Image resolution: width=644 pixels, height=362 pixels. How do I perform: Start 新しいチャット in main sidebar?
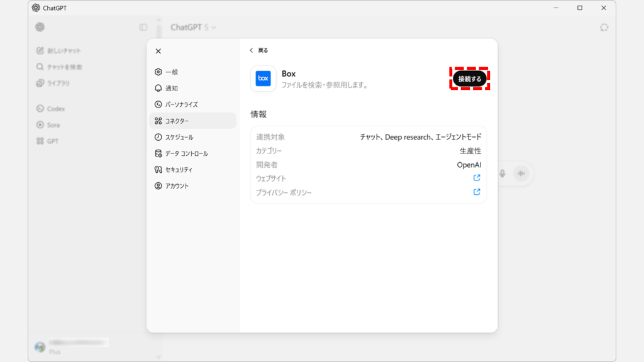58,50
